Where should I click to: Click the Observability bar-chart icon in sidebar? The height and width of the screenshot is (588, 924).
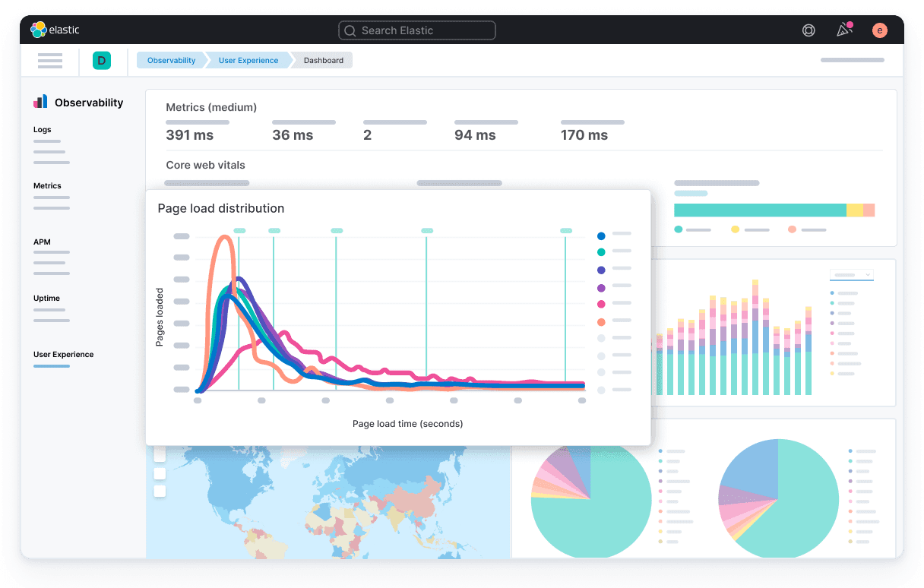tap(39, 102)
